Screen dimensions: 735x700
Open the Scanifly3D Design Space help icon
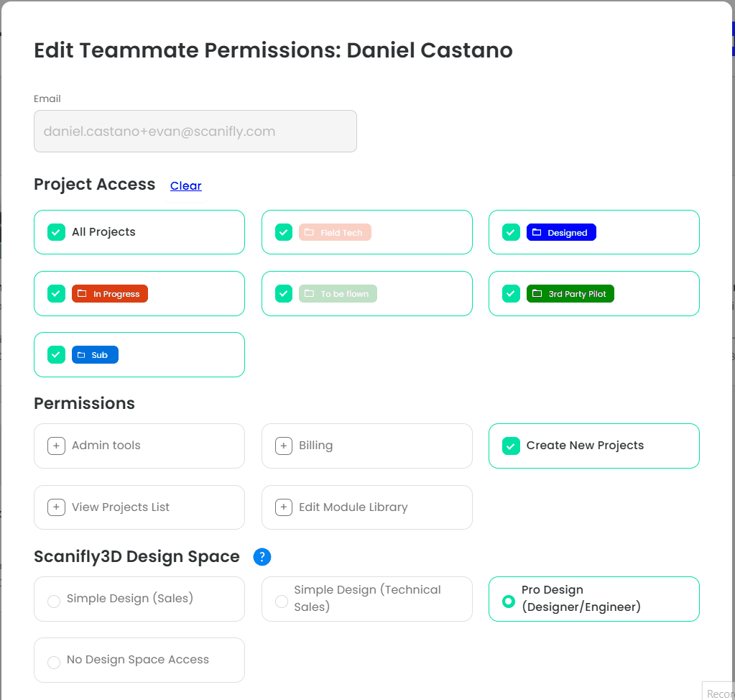tap(262, 557)
